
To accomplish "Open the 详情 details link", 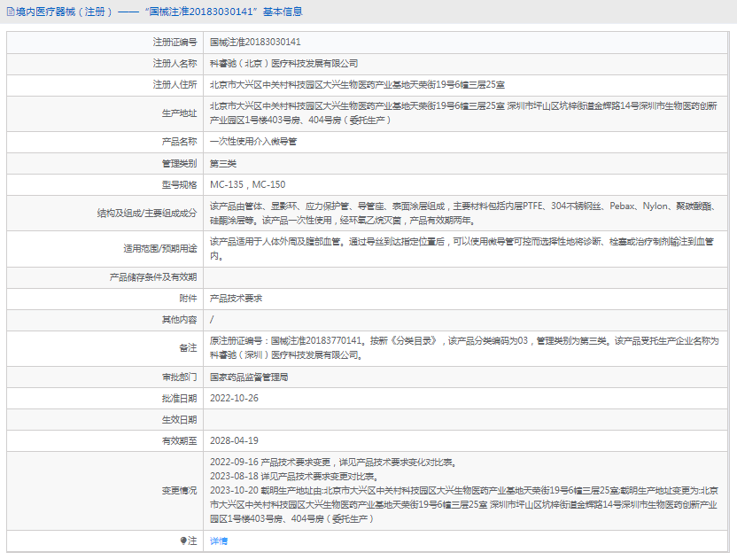I will 219,541.
